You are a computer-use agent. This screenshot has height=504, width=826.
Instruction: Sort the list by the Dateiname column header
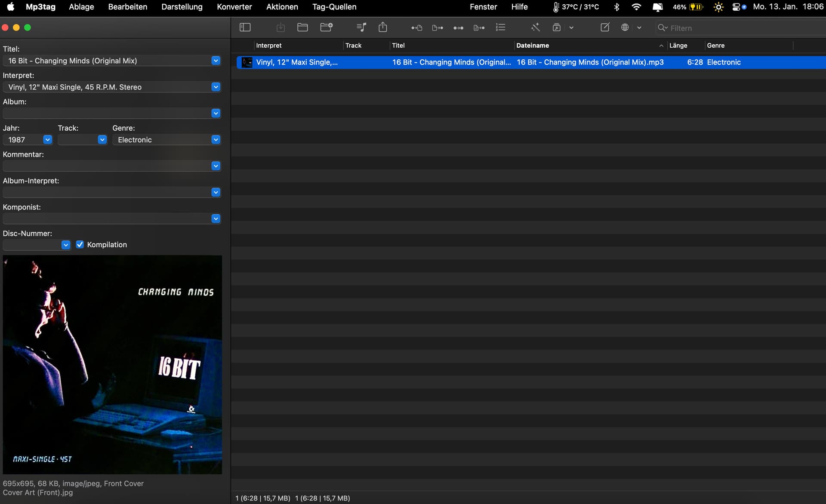(533, 46)
